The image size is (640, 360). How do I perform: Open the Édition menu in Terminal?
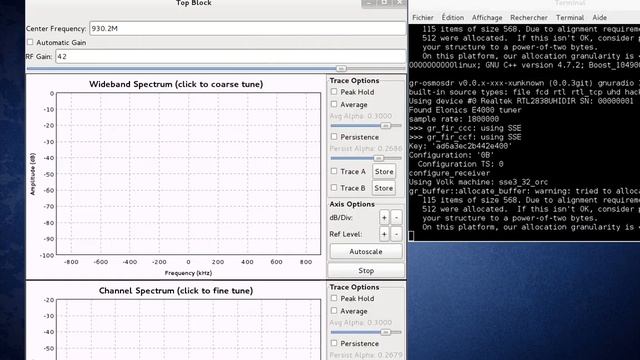click(x=453, y=18)
